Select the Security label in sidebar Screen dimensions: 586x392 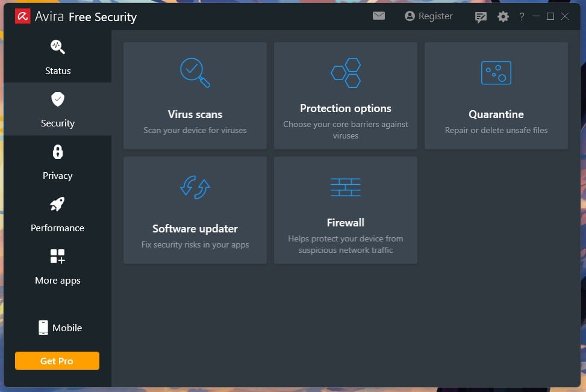(58, 123)
